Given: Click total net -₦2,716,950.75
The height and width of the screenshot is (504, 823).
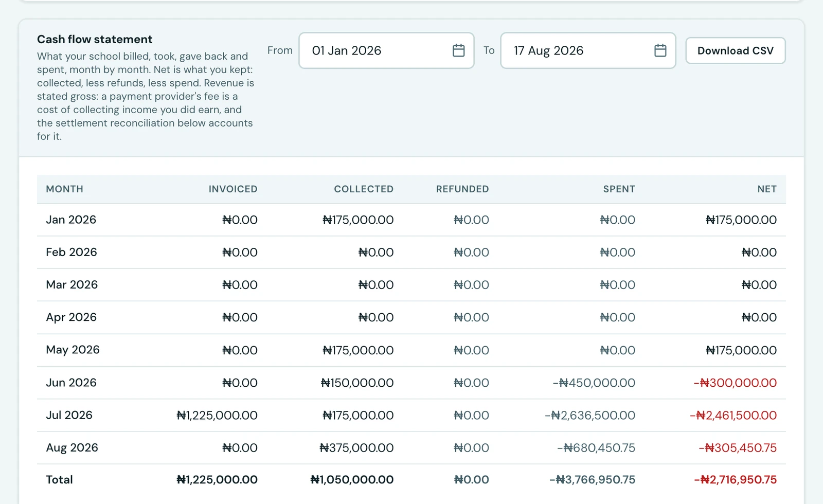Looking at the screenshot, I should click(x=735, y=480).
